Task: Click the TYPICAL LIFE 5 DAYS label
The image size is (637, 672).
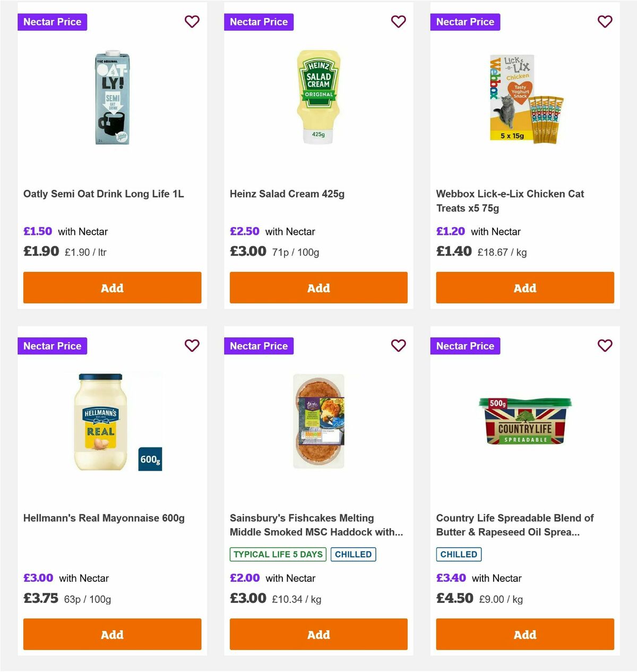Action: point(278,554)
